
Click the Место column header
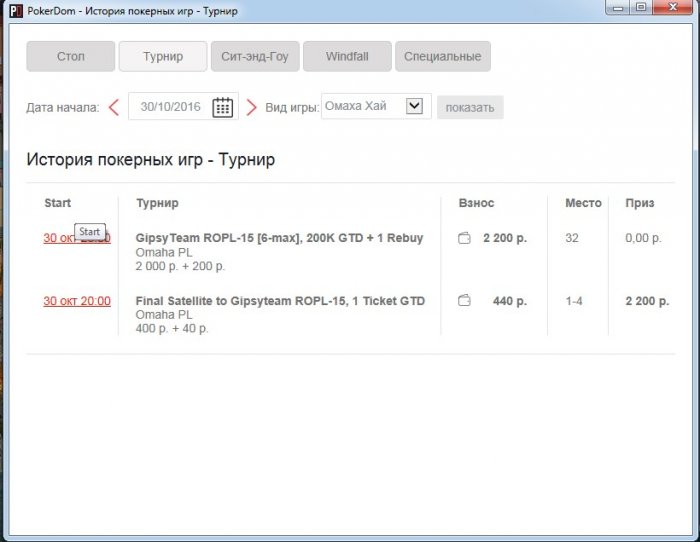tap(583, 203)
